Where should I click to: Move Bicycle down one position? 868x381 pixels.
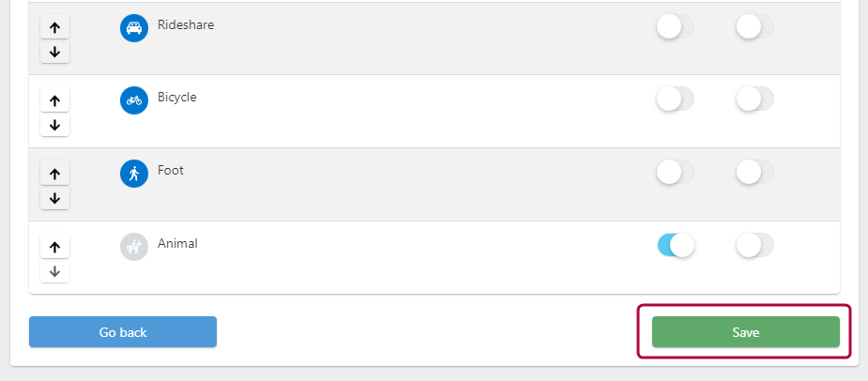[54, 125]
